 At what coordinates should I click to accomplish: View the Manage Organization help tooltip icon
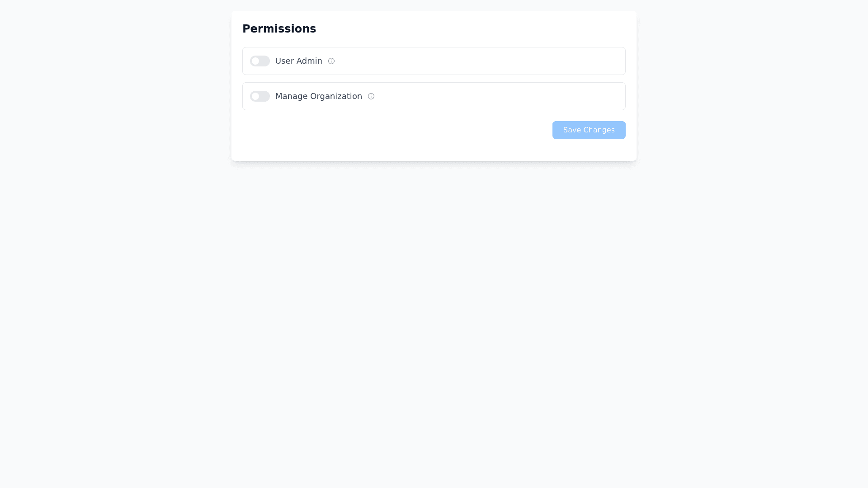coord(371,96)
